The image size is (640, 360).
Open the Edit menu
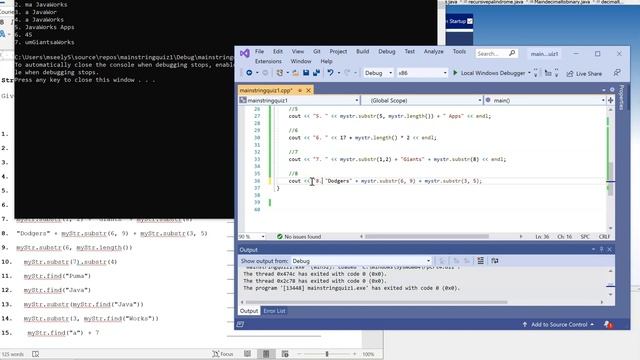coord(278,51)
